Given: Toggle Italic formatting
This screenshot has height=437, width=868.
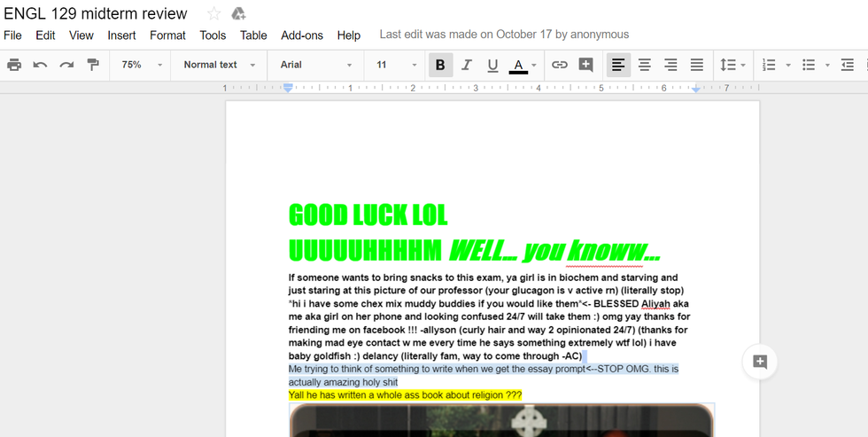Looking at the screenshot, I should pos(467,65).
